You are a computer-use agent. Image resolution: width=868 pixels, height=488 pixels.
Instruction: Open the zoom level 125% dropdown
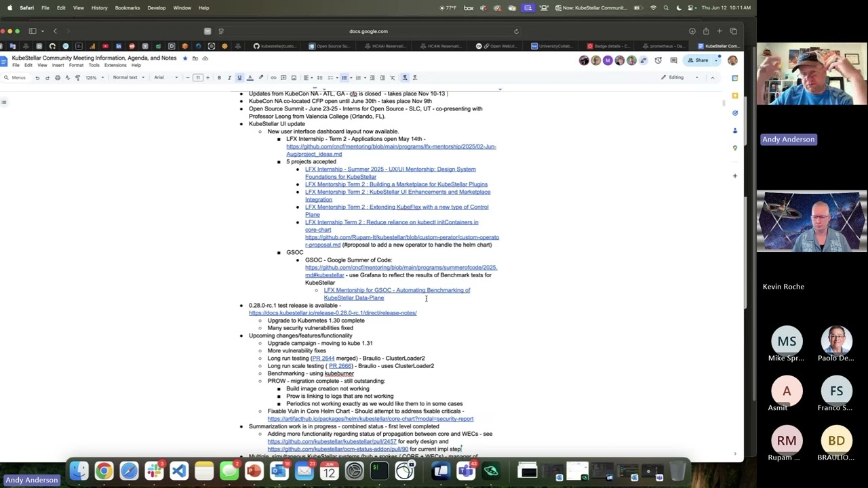(x=94, y=77)
